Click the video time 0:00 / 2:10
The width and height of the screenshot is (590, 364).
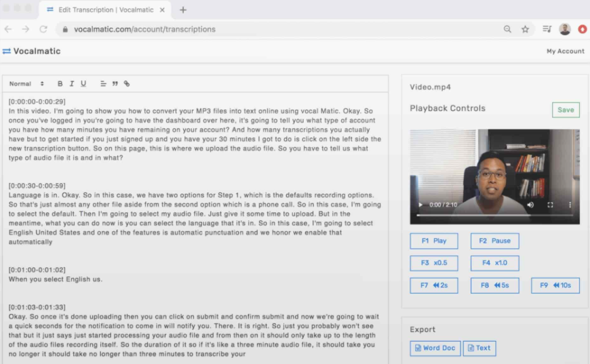coord(443,205)
